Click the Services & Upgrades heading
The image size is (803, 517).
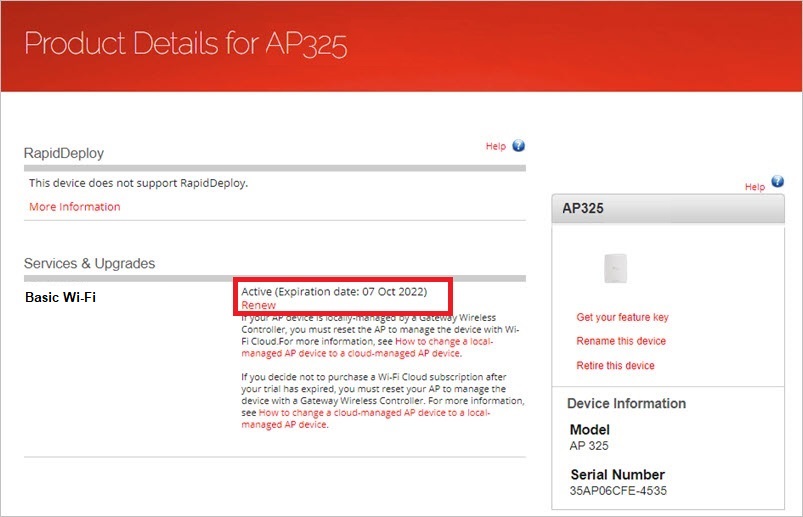pyautogui.click(x=89, y=264)
